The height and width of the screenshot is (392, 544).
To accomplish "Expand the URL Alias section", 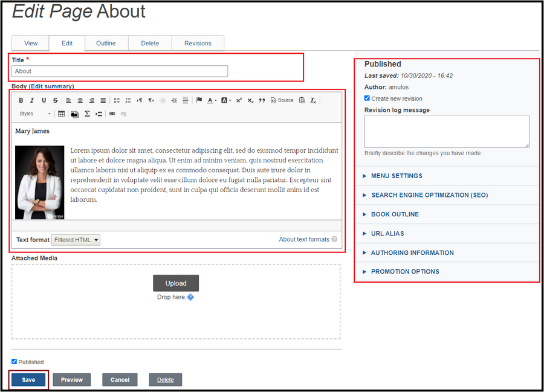I will pyautogui.click(x=387, y=233).
